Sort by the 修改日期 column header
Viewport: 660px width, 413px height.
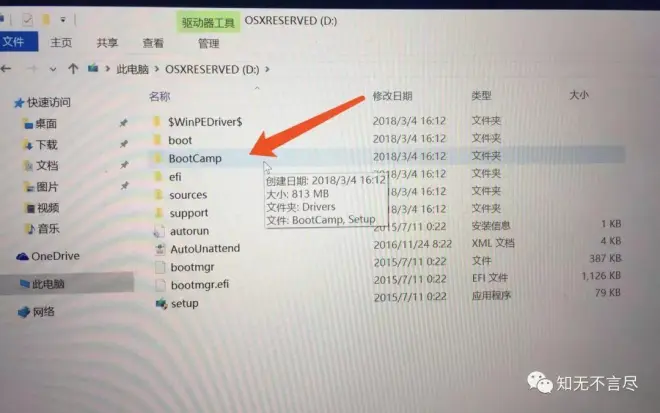(392, 96)
